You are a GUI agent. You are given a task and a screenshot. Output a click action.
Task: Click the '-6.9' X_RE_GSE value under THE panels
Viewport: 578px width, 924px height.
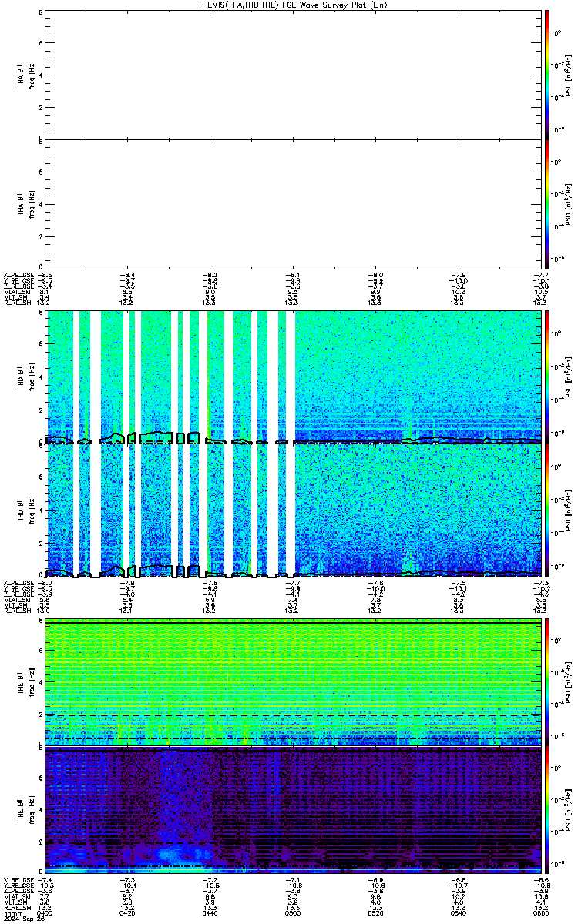coord(375,879)
